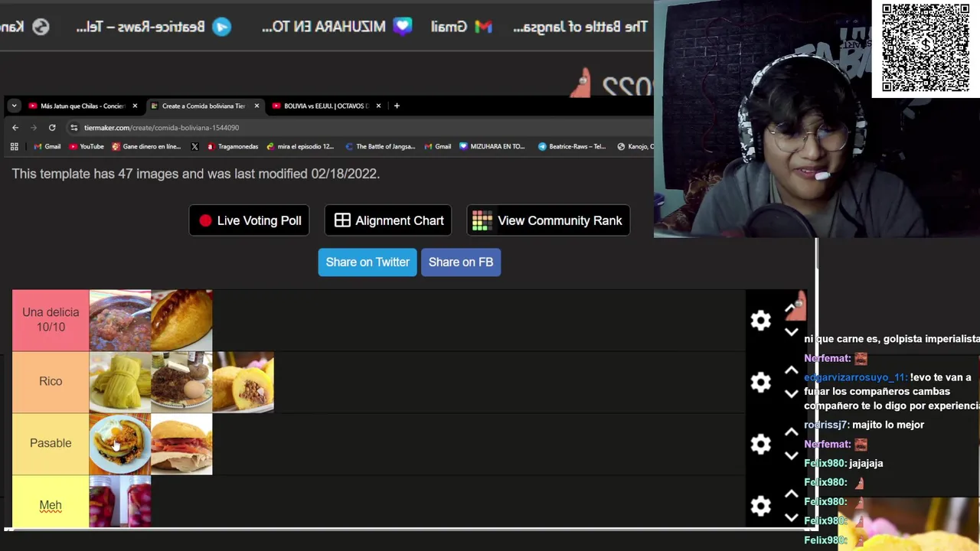Click Share on FB button
Screen dimensions: 980x551
tap(461, 262)
